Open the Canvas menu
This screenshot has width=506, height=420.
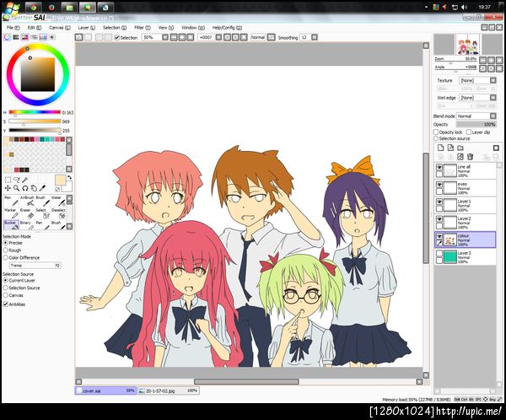pos(59,28)
